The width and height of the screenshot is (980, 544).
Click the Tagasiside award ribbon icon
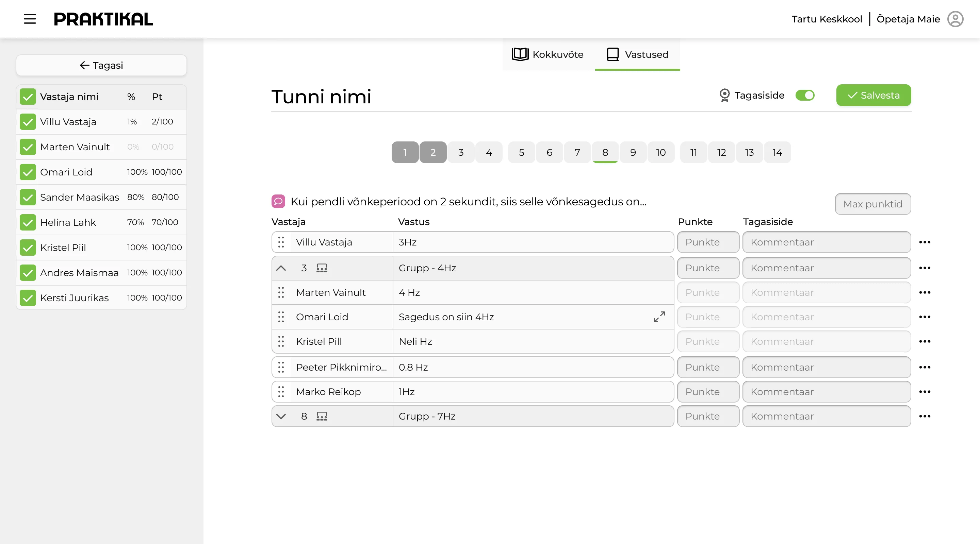coord(724,95)
